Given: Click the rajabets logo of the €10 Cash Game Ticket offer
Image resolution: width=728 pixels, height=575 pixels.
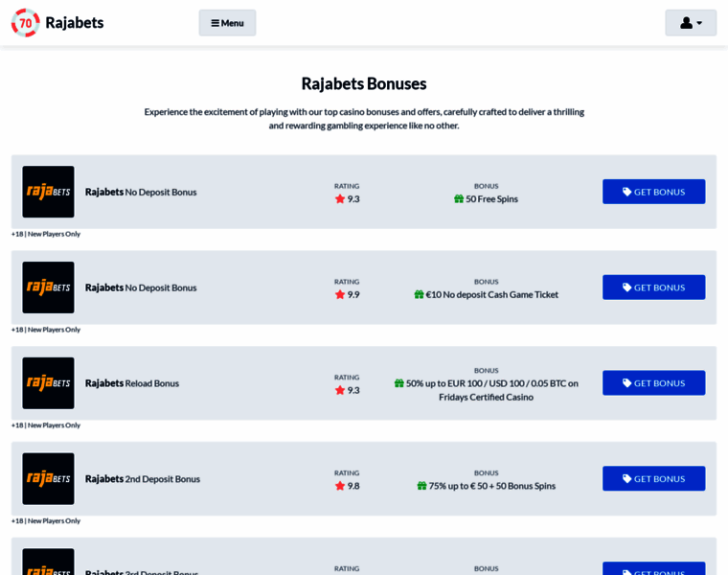Looking at the screenshot, I should click(x=48, y=287).
